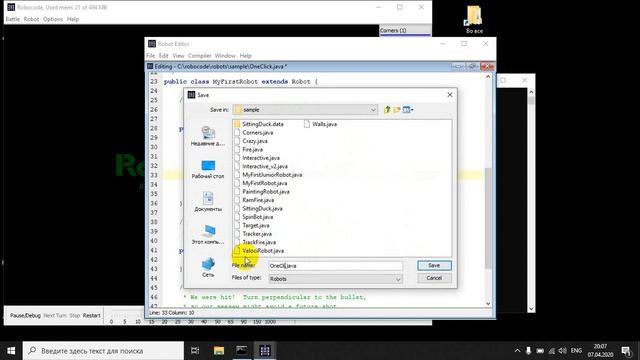Open Battle menu in Robocode window

click(x=13, y=19)
